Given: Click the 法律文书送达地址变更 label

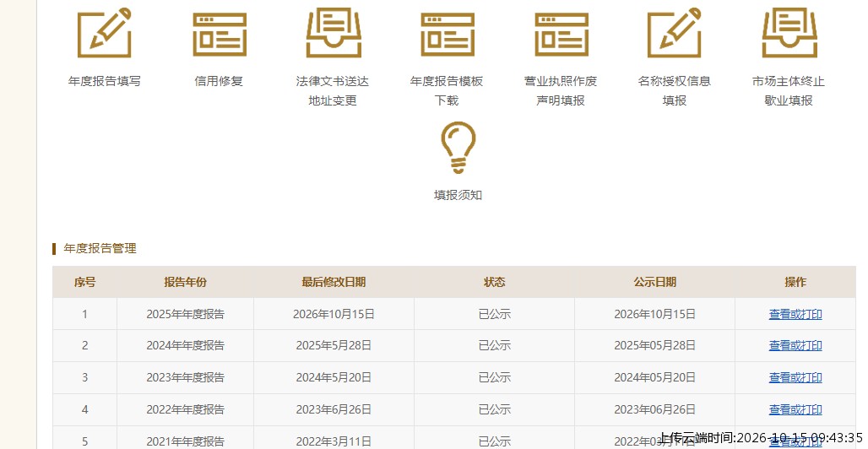Looking at the screenshot, I should coord(333,91).
